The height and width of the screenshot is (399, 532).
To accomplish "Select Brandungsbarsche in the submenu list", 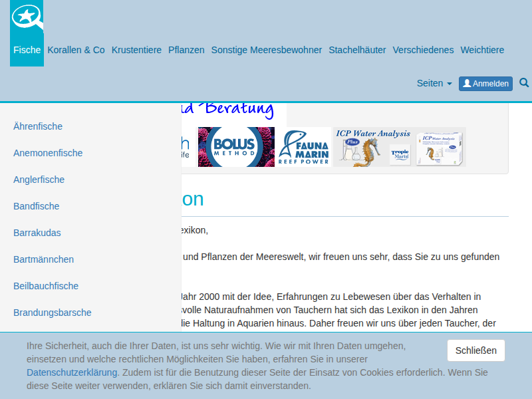I will [x=53, y=313].
